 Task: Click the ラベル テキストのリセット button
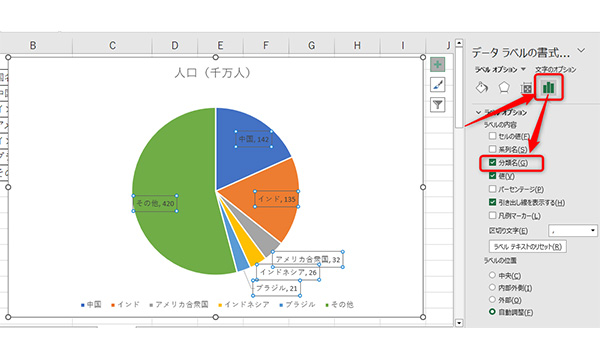528,246
